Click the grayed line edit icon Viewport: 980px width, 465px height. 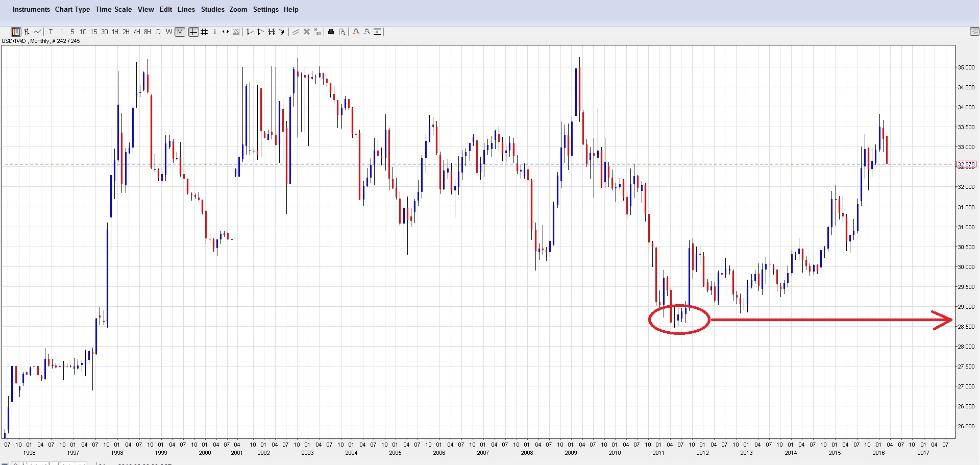296,32
